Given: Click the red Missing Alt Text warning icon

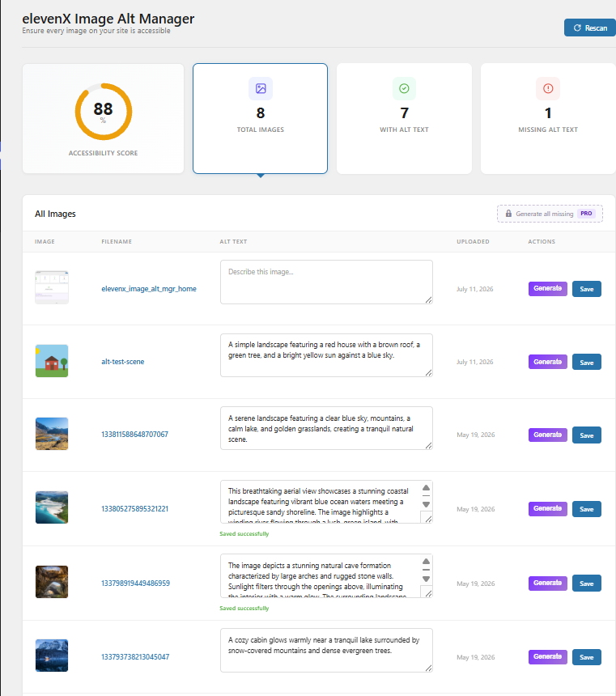Looking at the screenshot, I should [548, 88].
